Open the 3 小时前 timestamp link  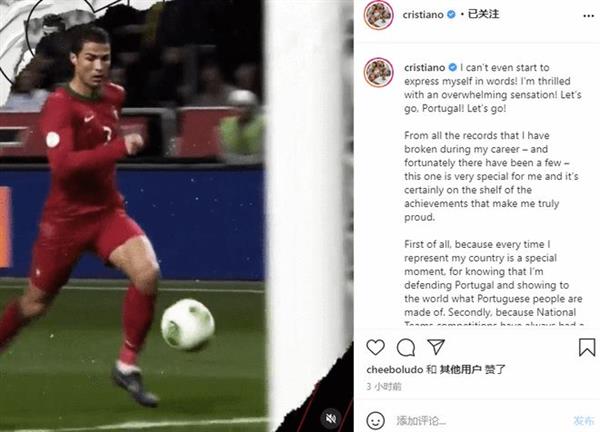pyautogui.click(x=383, y=386)
